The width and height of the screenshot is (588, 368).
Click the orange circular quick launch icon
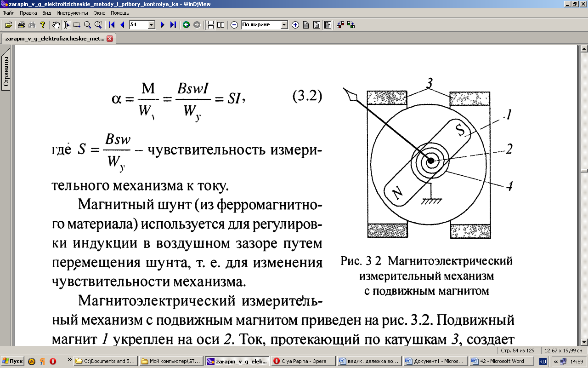tap(32, 361)
